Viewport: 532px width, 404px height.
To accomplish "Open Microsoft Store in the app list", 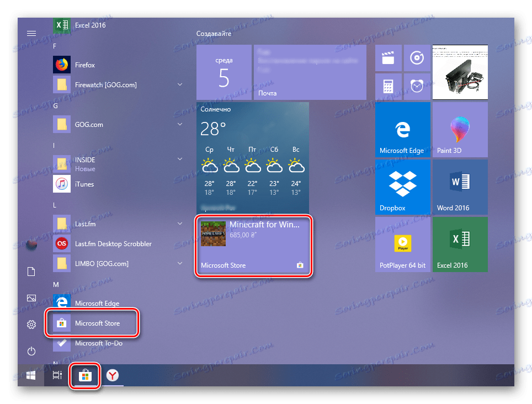I will 118,323.
